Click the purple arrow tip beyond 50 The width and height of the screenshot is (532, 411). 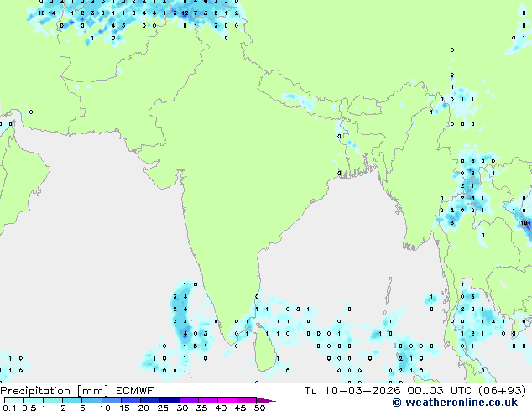coord(266,400)
